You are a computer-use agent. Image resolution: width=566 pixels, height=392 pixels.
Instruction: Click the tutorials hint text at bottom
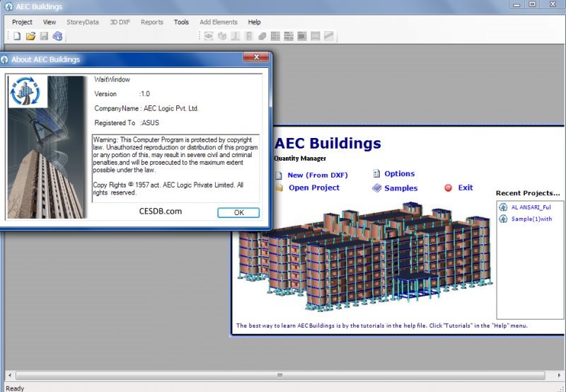point(381,325)
